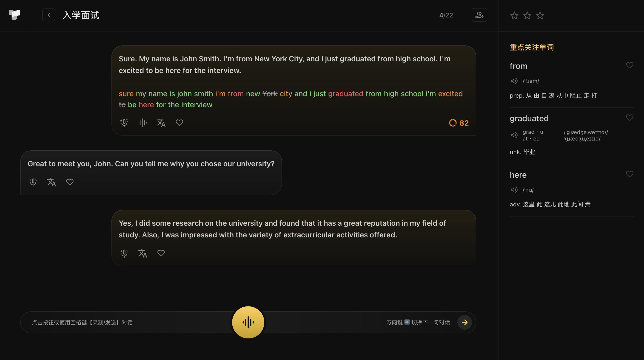Favorite the word 'from'
Viewport: 644px width, 360px height.
[630, 65]
